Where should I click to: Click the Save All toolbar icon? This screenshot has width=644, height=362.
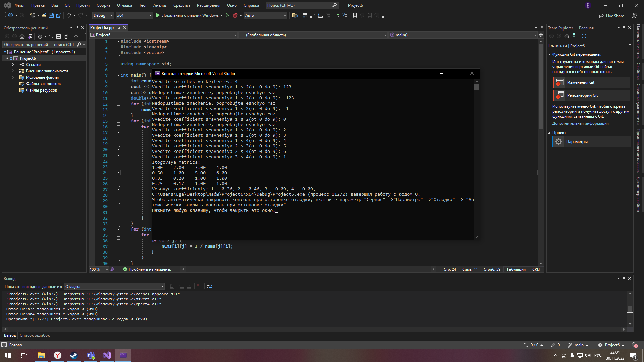[58, 15]
